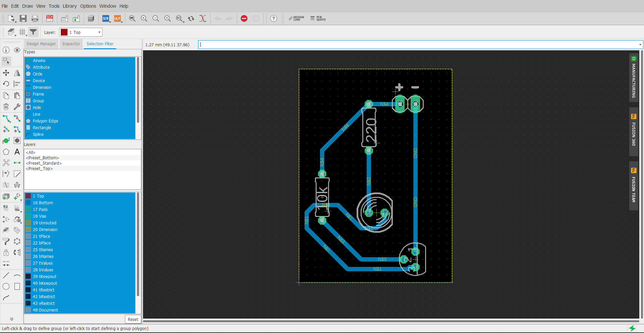
Task: Click the Print icon
Action: [35, 18]
